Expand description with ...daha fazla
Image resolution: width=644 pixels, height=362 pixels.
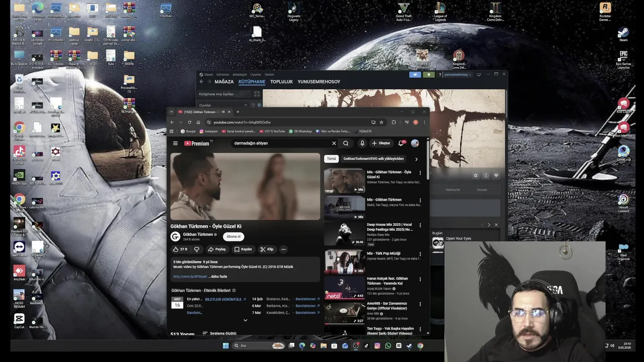[x=219, y=277]
